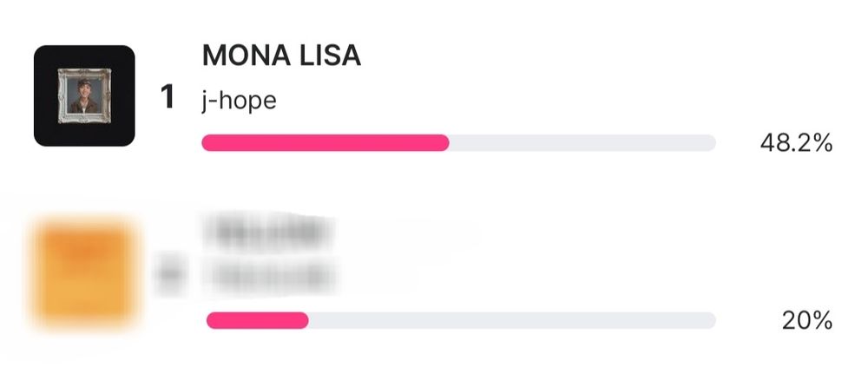The height and width of the screenshot is (367, 868).
Task: Click the end of the pink 48.2% fill
Action: pos(444,143)
